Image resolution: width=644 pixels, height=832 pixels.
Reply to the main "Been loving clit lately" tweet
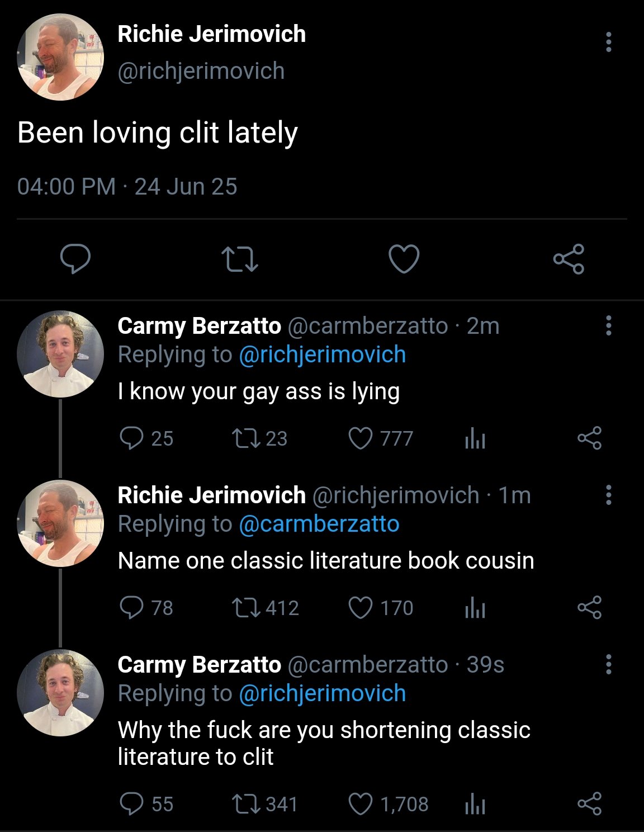[75, 259]
